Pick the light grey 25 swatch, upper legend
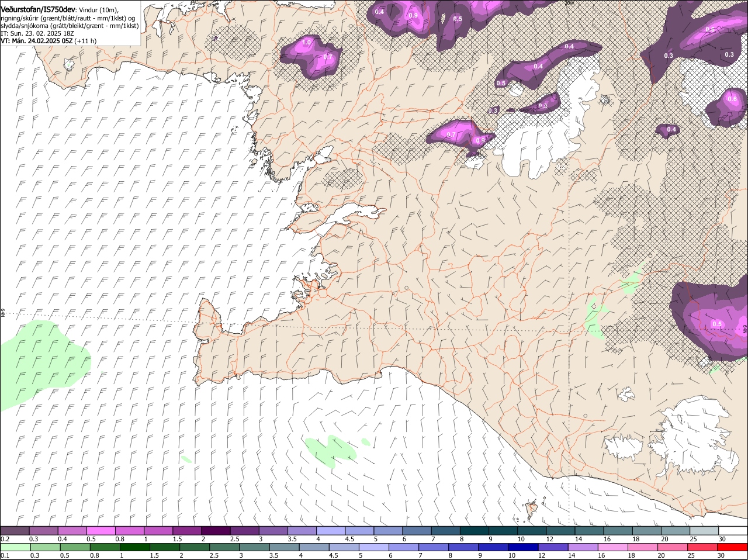 [x=704, y=531]
